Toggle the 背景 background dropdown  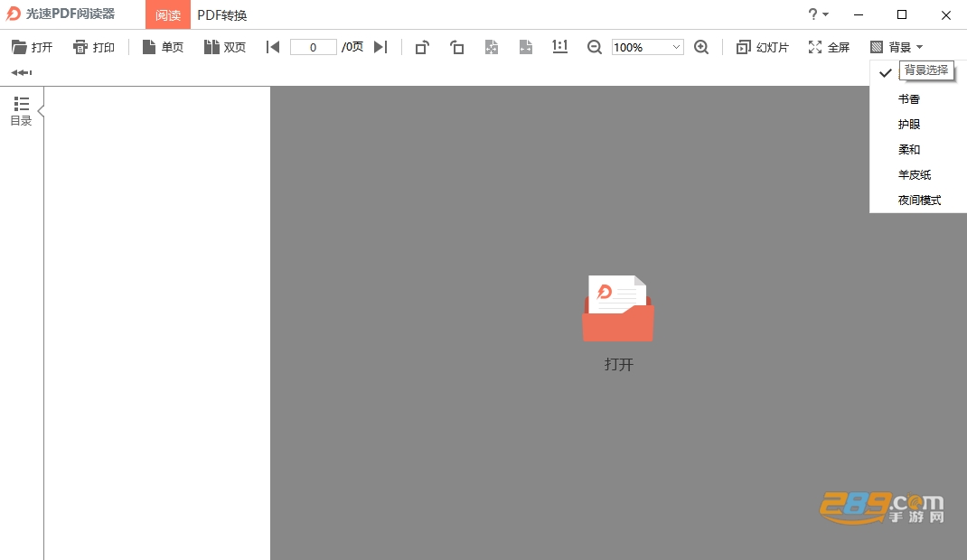point(897,47)
